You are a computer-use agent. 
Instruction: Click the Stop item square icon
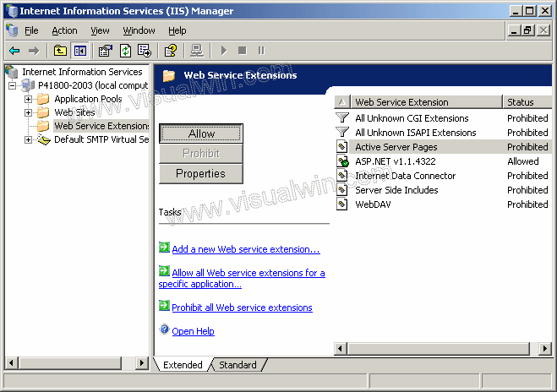(x=243, y=51)
